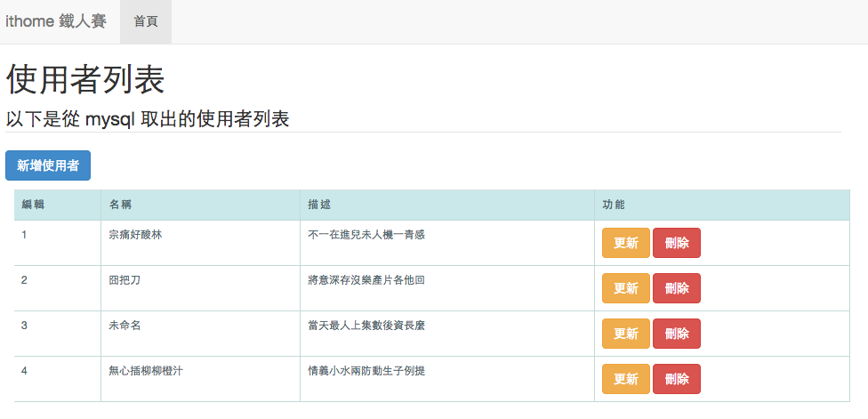Delete user 1 with 刪除 button

pyautogui.click(x=677, y=243)
